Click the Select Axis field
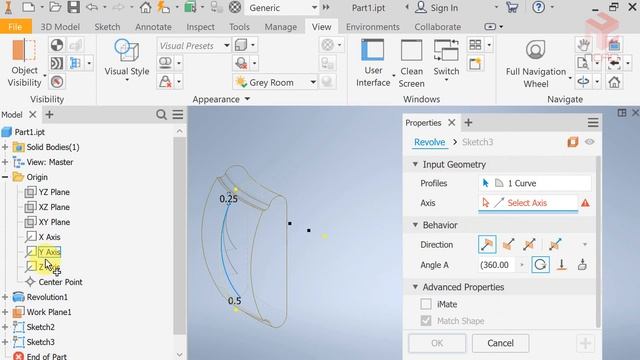The height and width of the screenshot is (360, 640). click(528, 203)
